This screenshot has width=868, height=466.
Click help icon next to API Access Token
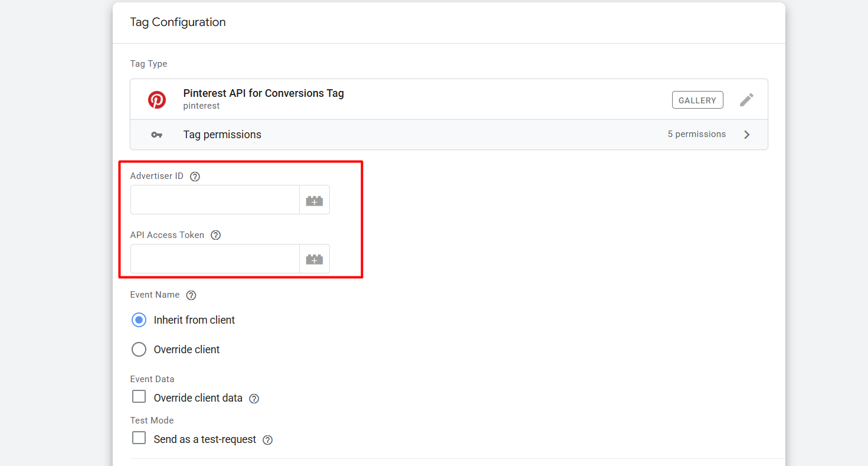[216, 235]
